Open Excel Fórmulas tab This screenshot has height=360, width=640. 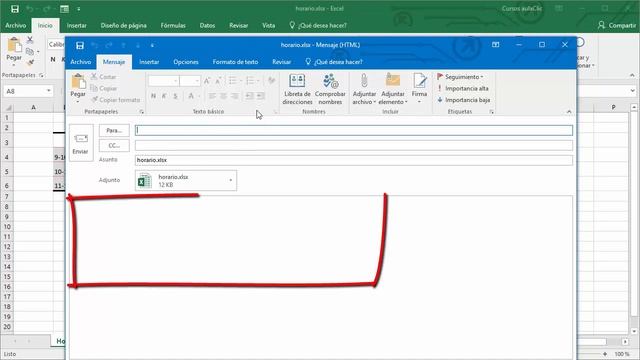[x=173, y=25]
